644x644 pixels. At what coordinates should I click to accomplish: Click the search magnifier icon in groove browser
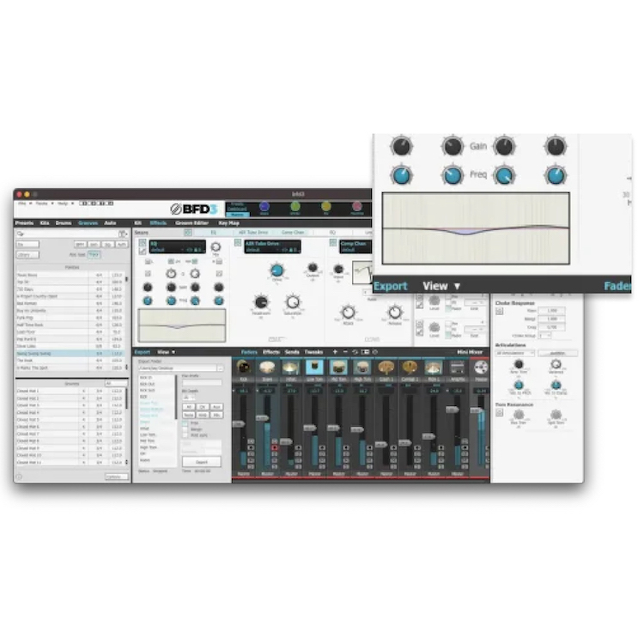[20, 234]
